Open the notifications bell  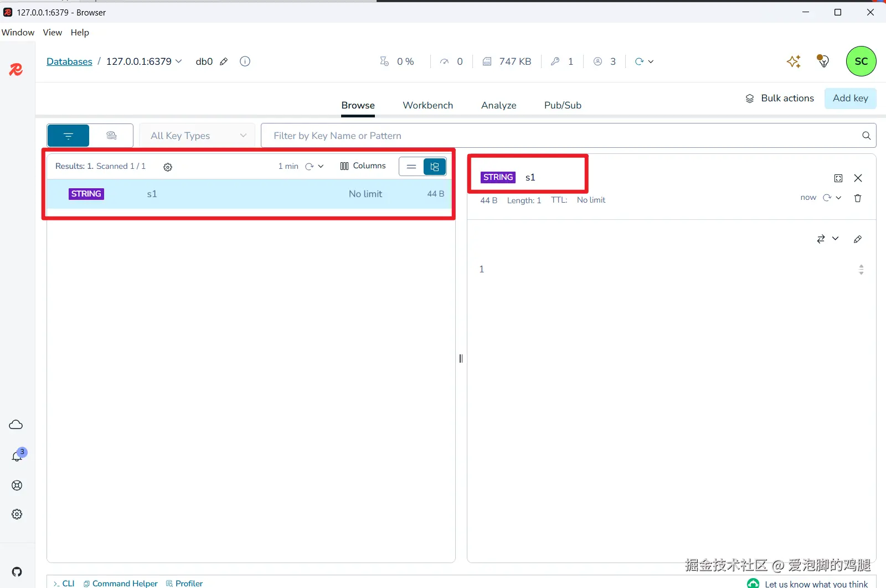[x=17, y=456]
